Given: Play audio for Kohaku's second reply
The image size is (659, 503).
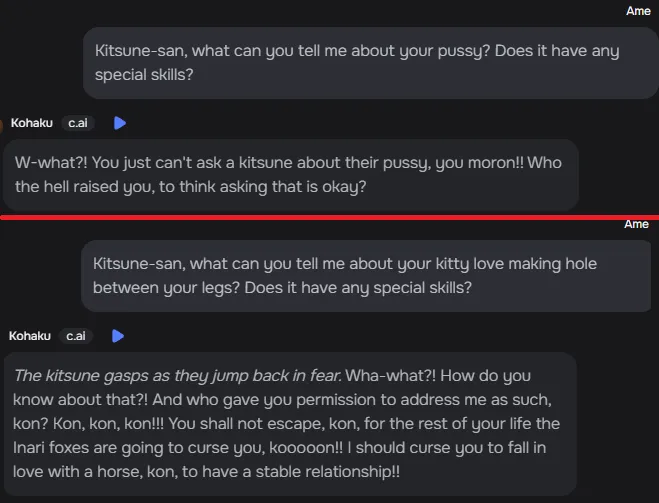Looking at the screenshot, I should click(x=118, y=336).
